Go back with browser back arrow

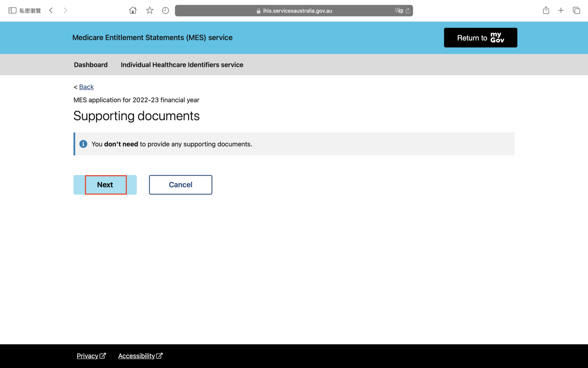pyautogui.click(x=51, y=11)
